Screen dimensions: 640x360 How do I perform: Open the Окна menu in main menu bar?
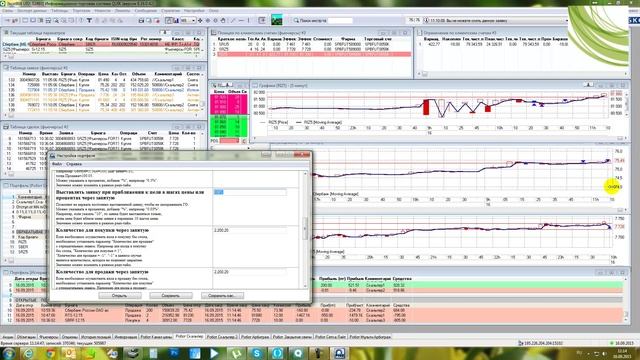pos(213,11)
